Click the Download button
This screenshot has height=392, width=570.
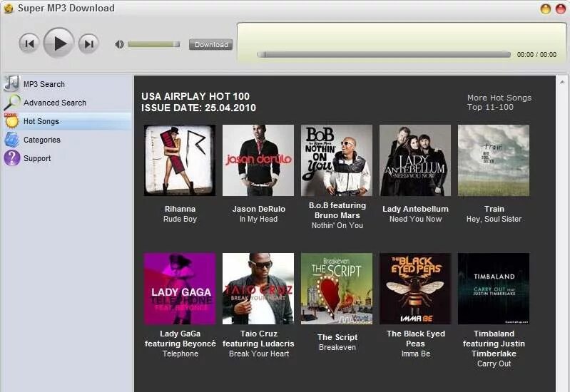click(x=211, y=45)
